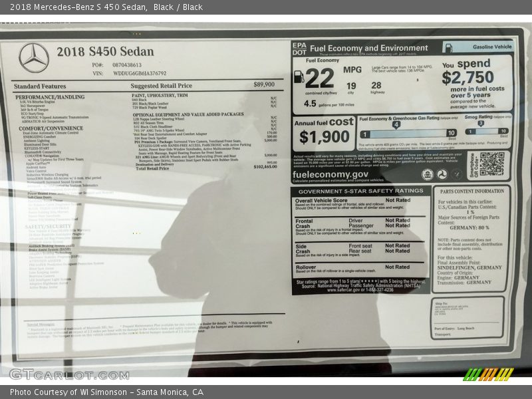Click the greenhouse gas rating marker 4
The width and height of the screenshot is (532, 399).
coord(396,124)
